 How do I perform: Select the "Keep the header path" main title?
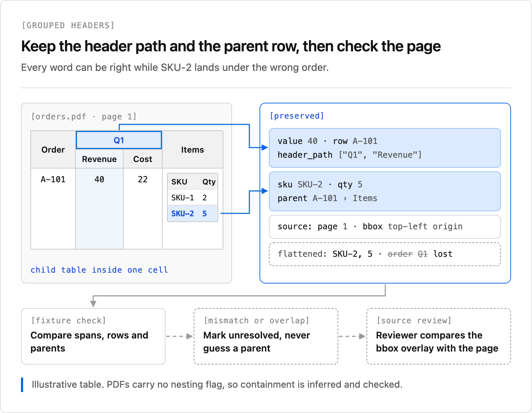[x=231, y=46]
